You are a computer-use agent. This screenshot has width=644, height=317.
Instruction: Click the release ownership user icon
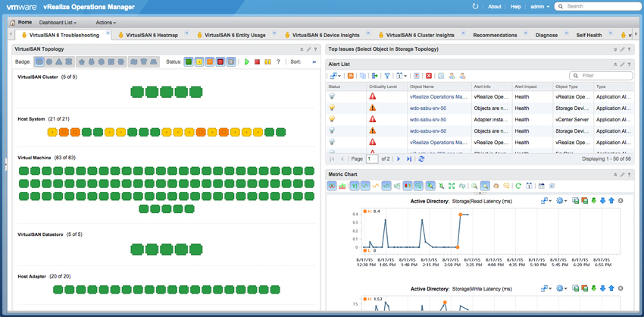462,76
